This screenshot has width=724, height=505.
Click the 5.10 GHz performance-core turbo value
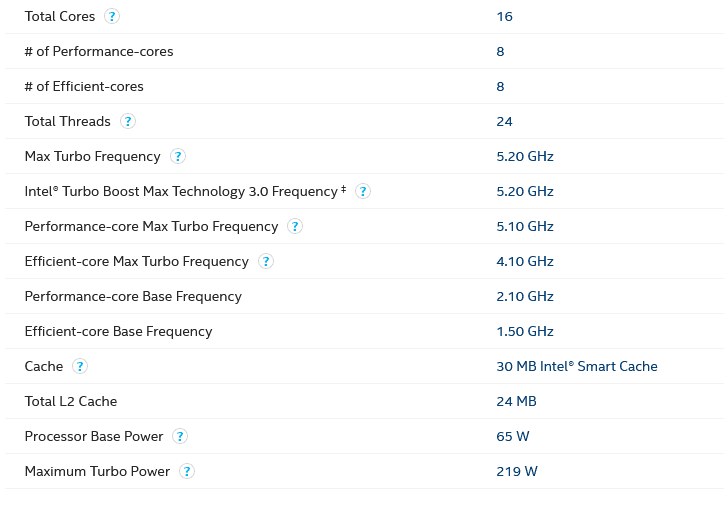point(525,226)
